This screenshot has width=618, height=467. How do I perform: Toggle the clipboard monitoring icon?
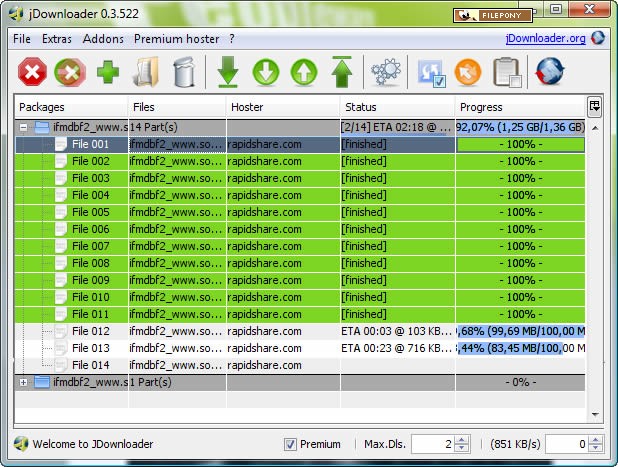pos(508,72)
